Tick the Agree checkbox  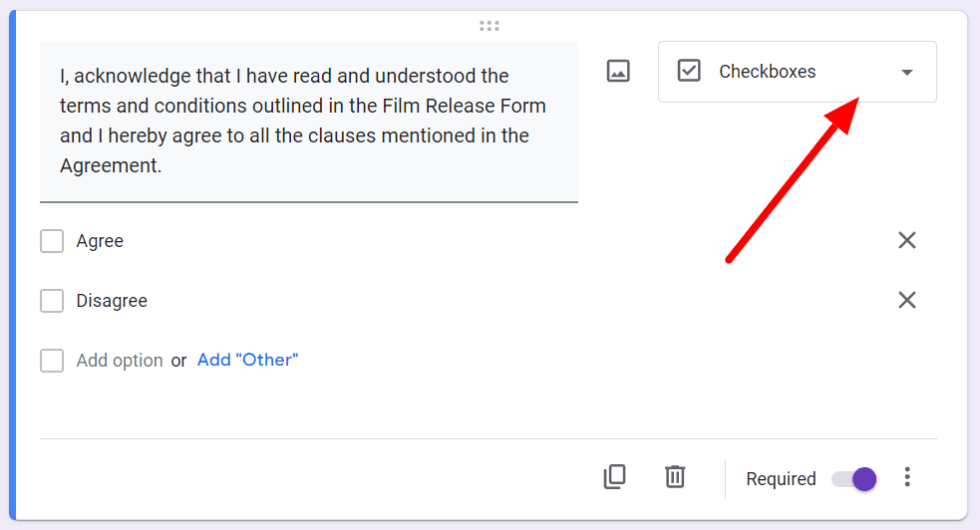tap(52, 241)
